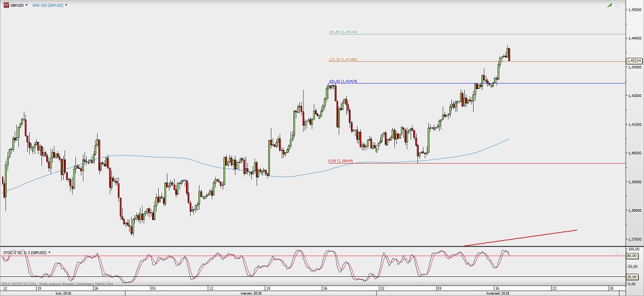Click the SMA 200 (GBPUSD) label
Viewport: 644px width, 296px height.
48,5
